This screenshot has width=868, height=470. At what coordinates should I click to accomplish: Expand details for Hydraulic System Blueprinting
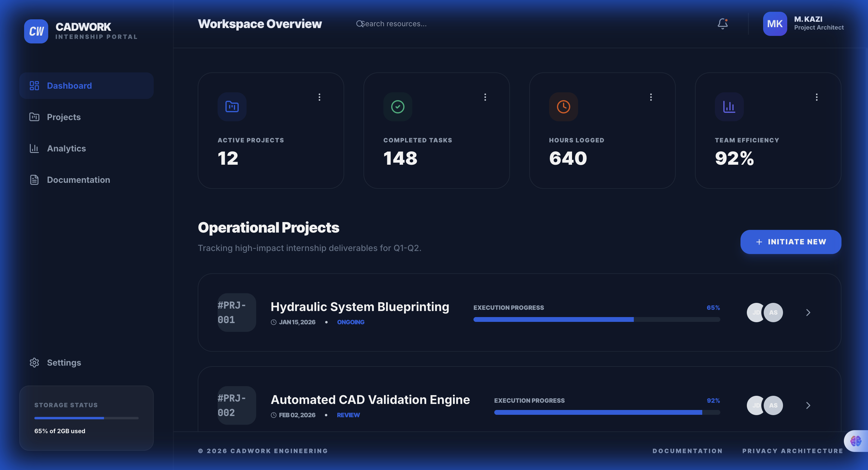click(x=808, y=313)
